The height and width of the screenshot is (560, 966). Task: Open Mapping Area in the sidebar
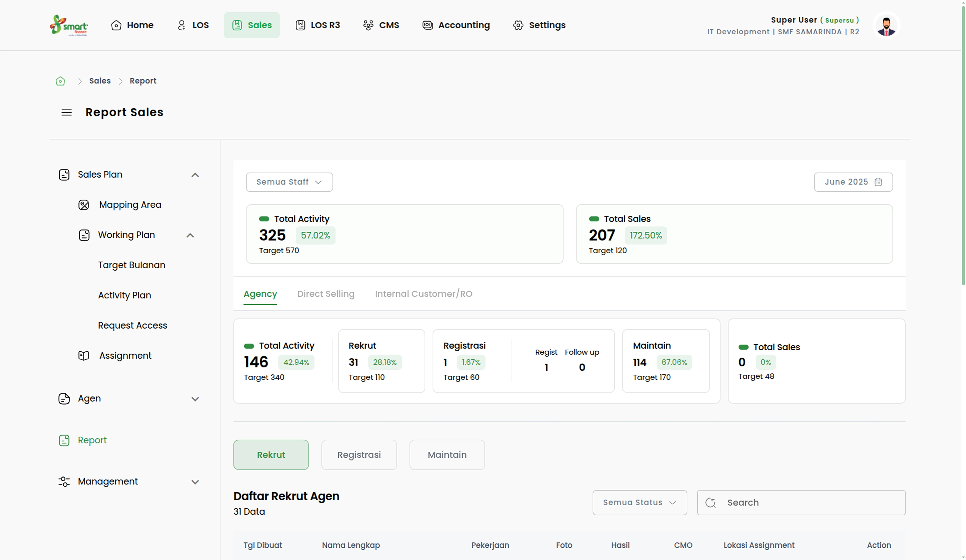130,205
